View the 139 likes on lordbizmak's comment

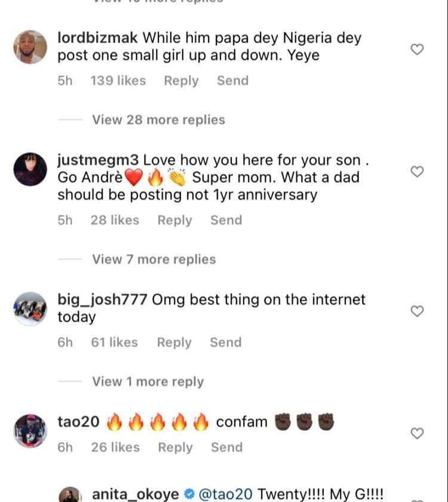[x=118, y=81]
